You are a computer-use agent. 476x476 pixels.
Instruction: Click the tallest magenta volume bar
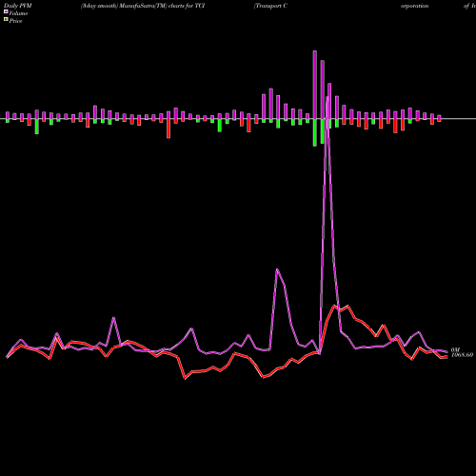(x=315, y=85)
